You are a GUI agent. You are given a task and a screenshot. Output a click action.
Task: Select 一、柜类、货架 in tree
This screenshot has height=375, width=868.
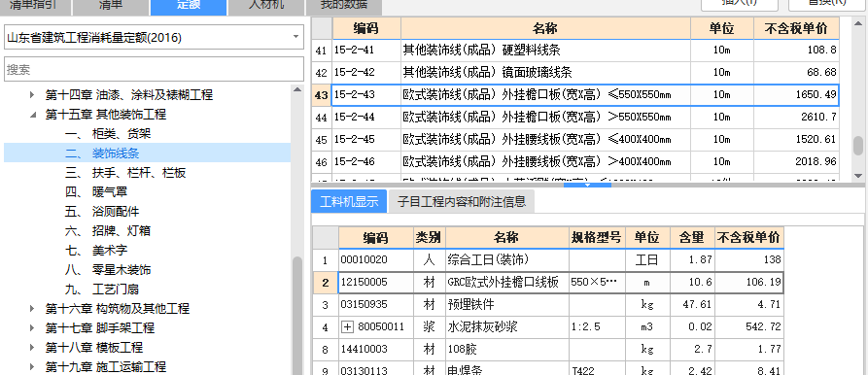pos(108,134)
